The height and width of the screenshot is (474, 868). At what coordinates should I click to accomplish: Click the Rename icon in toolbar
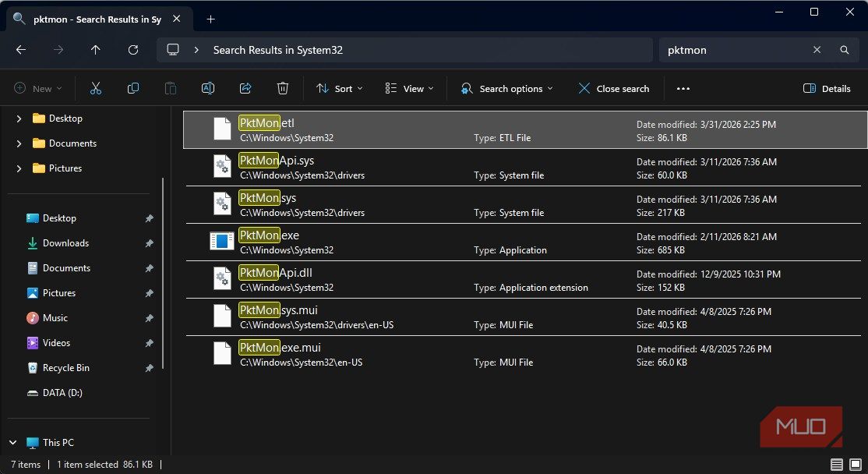tap(208, 89)
